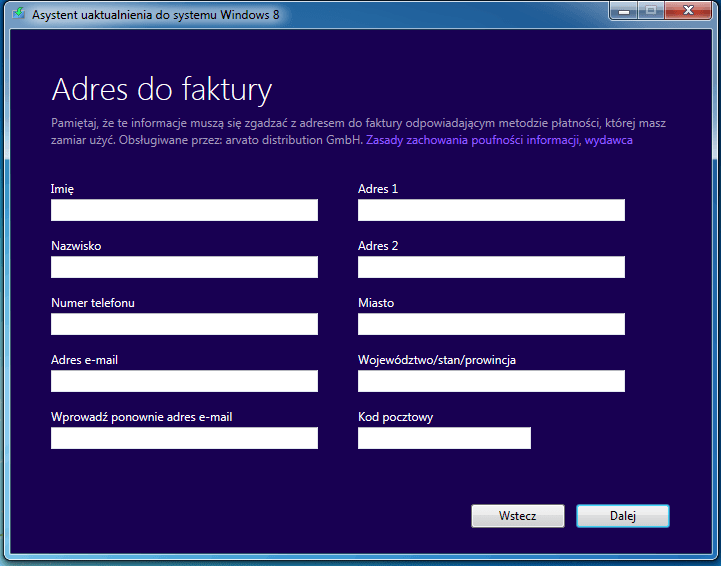Minimize the Upgrade Assistant window
This screenshot has height=566, width=721.
[624, 11]
